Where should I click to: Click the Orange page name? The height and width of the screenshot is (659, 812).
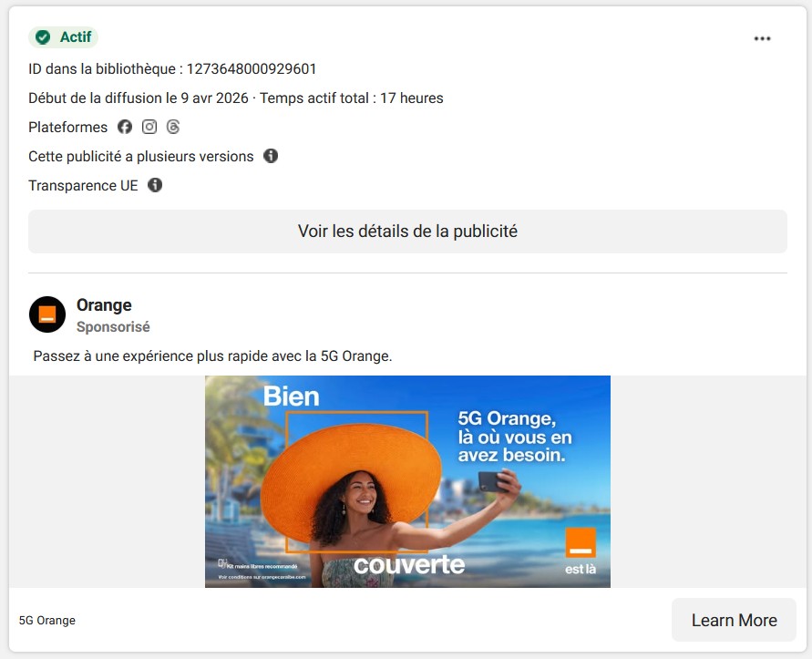[103, 304]
